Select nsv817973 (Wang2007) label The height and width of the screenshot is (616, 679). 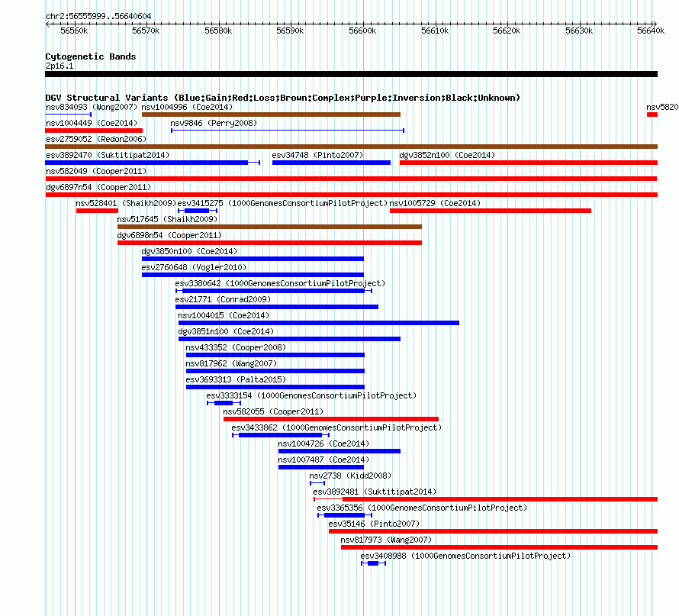(386, 540)
